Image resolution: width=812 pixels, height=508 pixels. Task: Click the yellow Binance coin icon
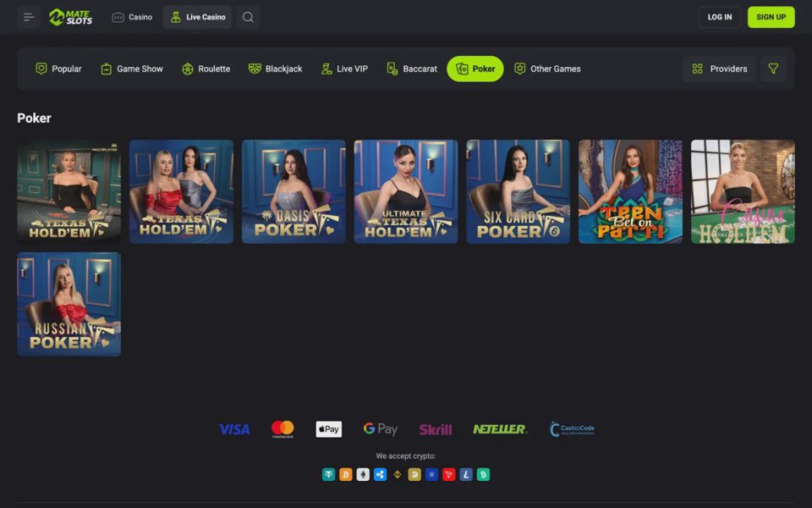[x=398, y=474]
